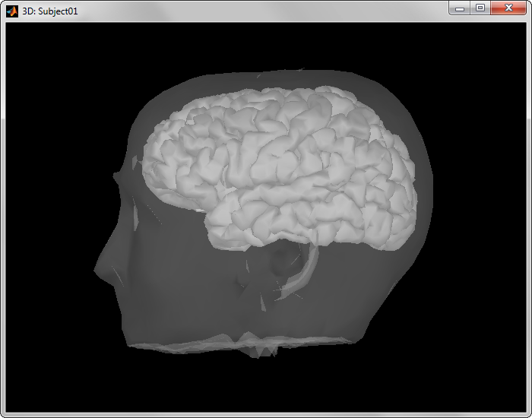Click the MATLAB icon in the title bar
The height and width of the screenshot is (418, 532).
(12, 11)
